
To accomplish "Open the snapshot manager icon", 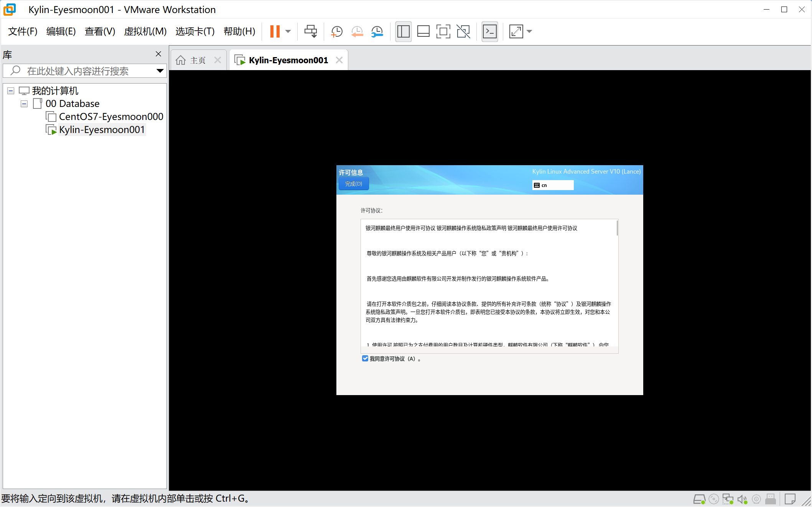I will (377, 31).
